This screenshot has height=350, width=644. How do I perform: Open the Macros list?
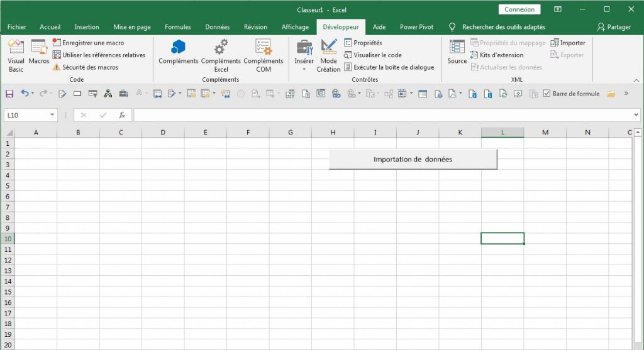pos(38,52)
